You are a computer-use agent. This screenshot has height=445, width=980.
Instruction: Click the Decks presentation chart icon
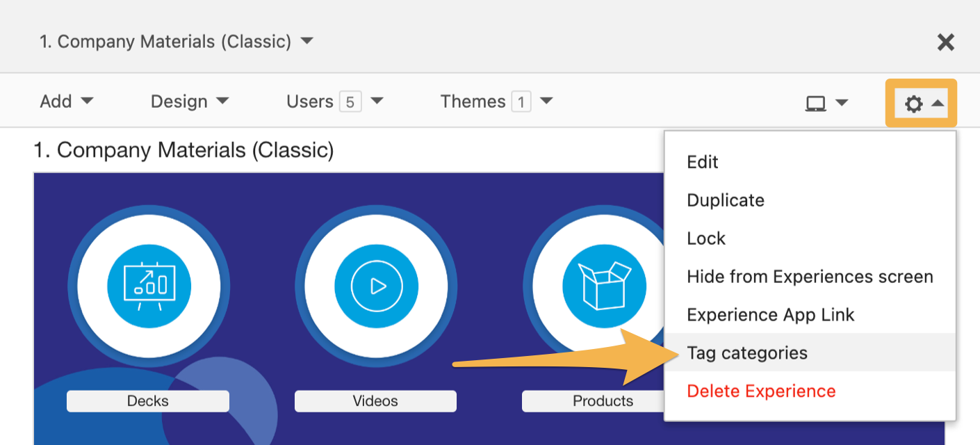(x=149, y=286)
